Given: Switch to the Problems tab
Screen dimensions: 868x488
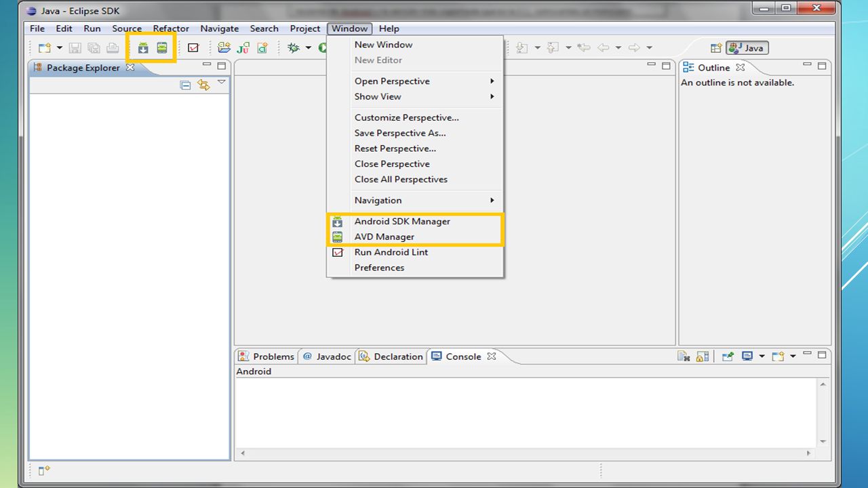Looking at the screenshot, I should 267,357.
